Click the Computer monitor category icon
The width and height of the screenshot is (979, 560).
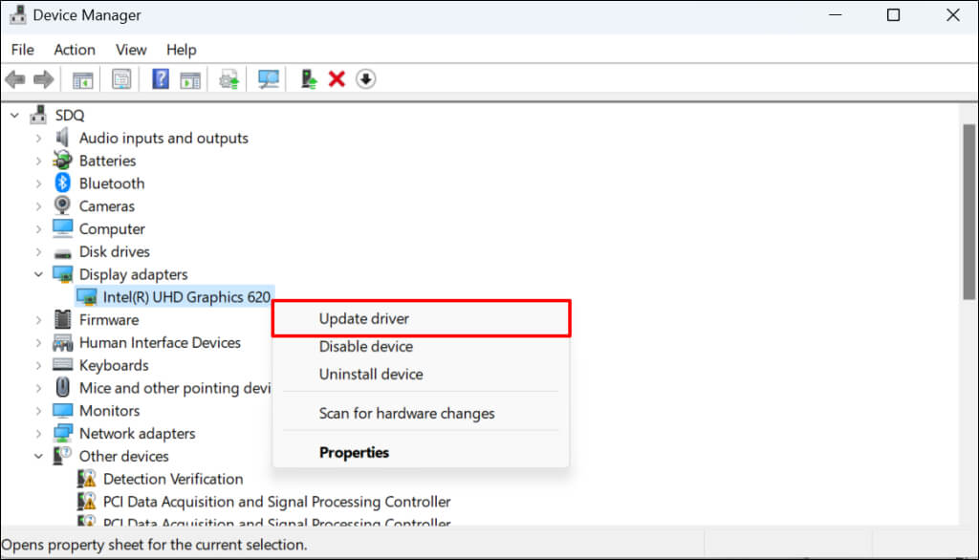click(62, 228)
